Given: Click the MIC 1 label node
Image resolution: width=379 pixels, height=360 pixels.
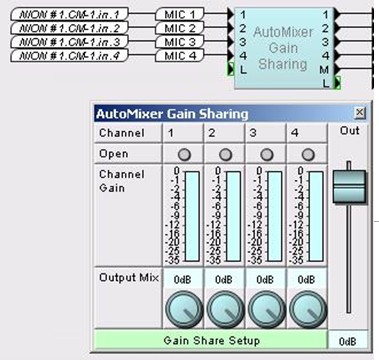Looking at the screenshot, I should [180, 14].
